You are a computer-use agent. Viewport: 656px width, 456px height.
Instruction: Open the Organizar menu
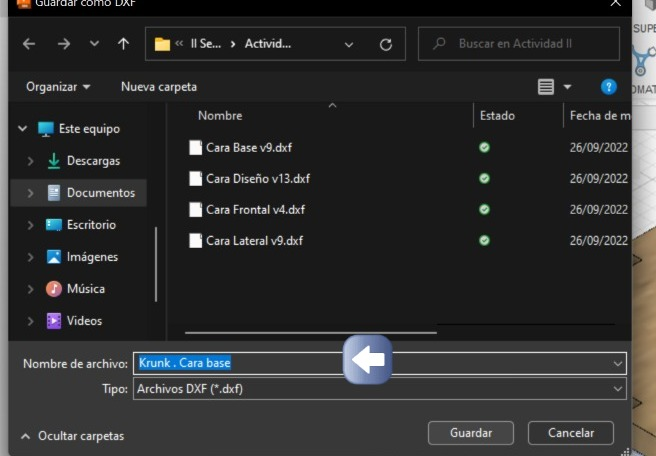pyautogui.click(x=58, y=87)
